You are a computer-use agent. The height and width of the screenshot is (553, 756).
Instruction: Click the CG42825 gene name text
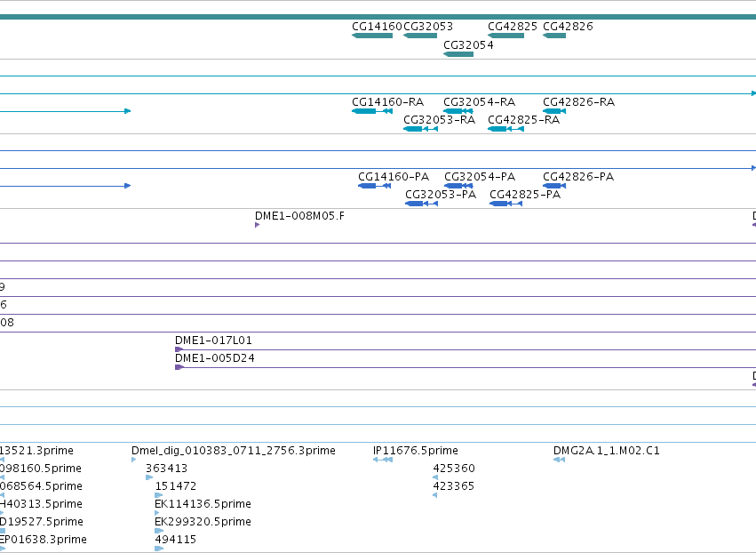point(513,27)
